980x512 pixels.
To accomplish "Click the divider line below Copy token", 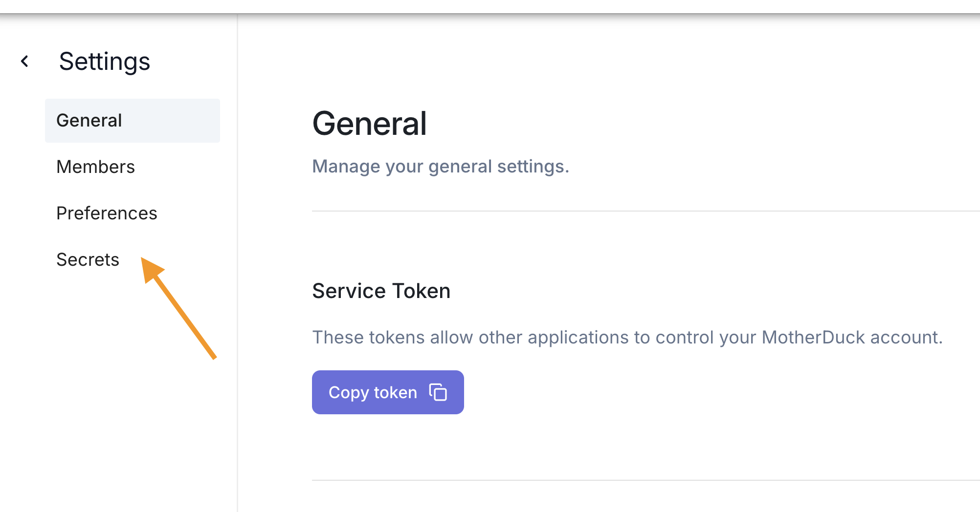I will (646, 480).
